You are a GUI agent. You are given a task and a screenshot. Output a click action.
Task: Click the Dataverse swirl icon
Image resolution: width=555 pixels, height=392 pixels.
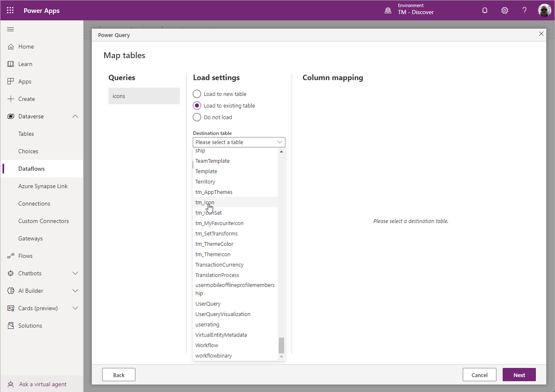(x=11, y=116)
